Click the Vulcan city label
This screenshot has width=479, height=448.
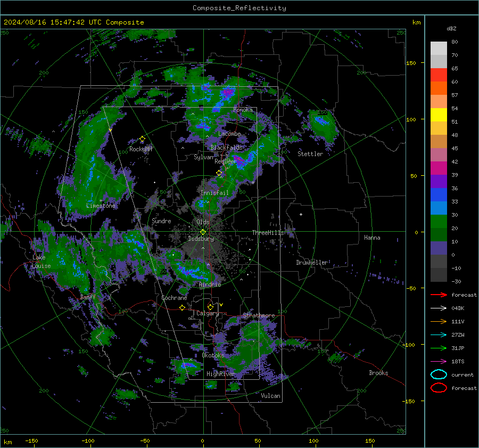click(x=270, y=396)
